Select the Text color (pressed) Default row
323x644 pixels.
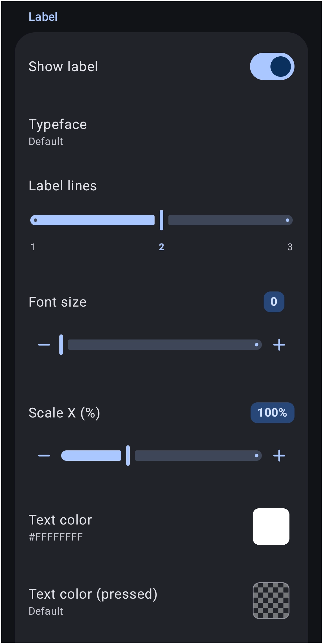[161, 601]
